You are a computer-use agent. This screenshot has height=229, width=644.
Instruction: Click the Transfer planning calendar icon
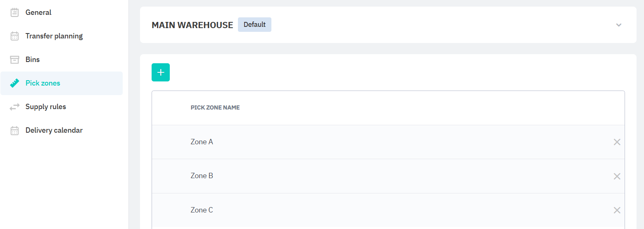click(14, 36)
